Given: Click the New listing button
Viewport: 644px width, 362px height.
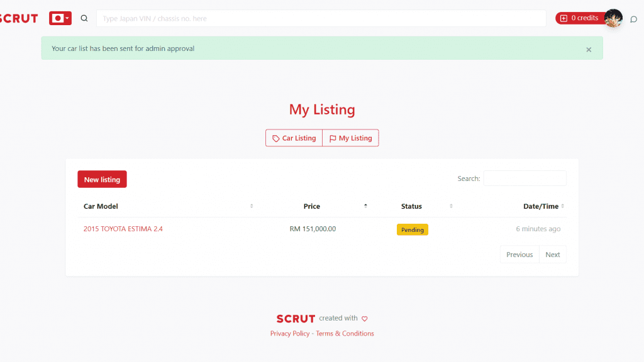Looking at the screenshot, I should tap(103, 179).
